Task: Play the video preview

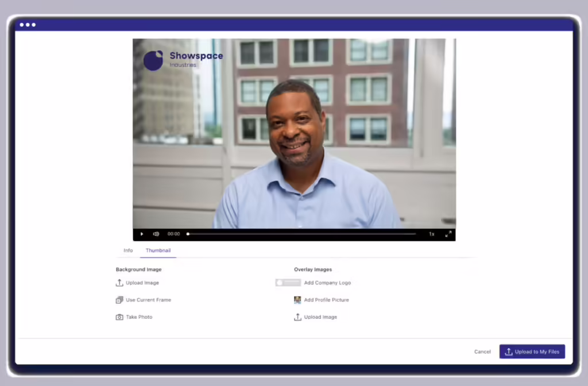Action: (142, 234)
